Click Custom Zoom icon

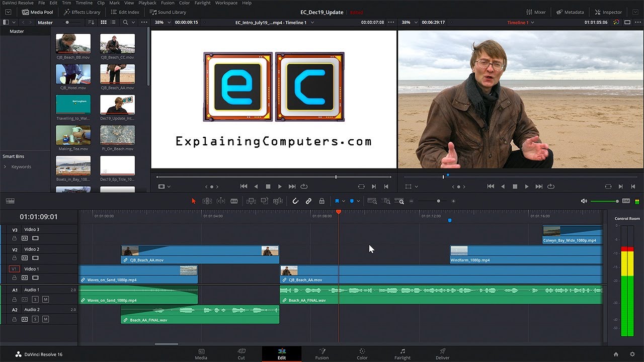tap(400, 201)
